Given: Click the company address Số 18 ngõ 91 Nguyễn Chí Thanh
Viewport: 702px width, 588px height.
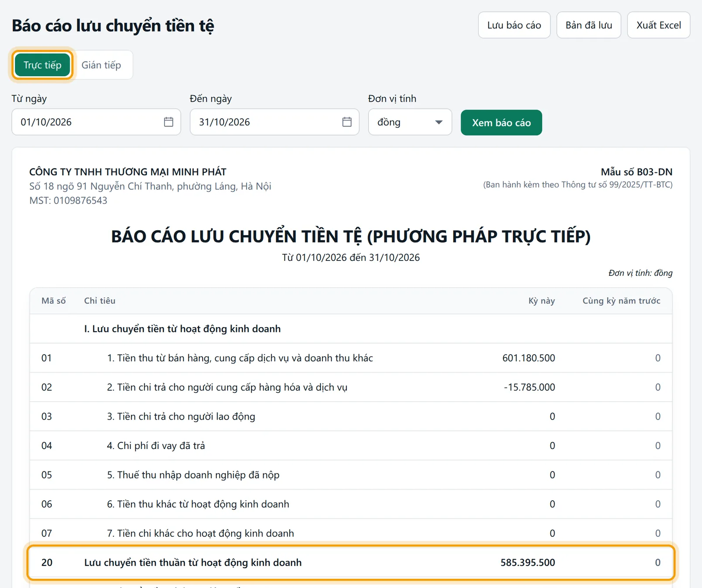Looking at the screenshot, I should [150, 186].
